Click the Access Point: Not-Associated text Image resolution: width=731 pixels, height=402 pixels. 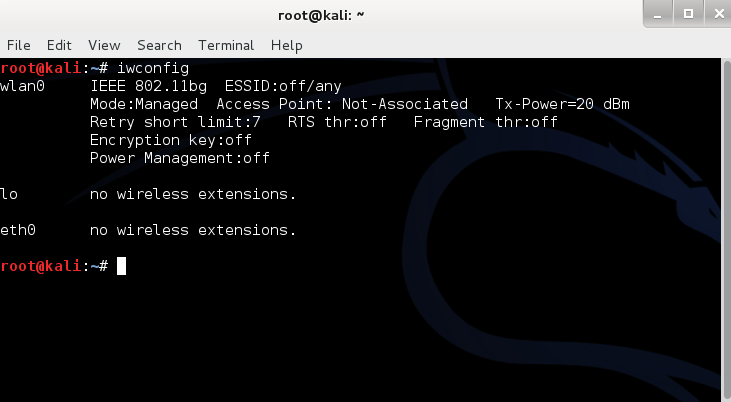342,104
